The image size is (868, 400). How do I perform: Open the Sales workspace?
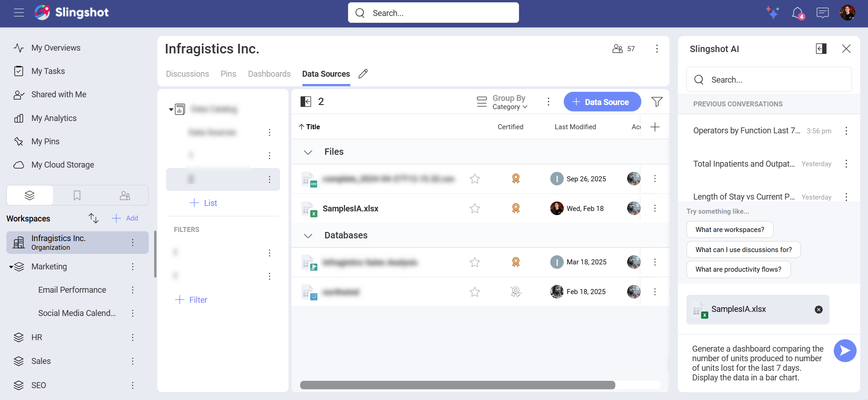[41, 361]
